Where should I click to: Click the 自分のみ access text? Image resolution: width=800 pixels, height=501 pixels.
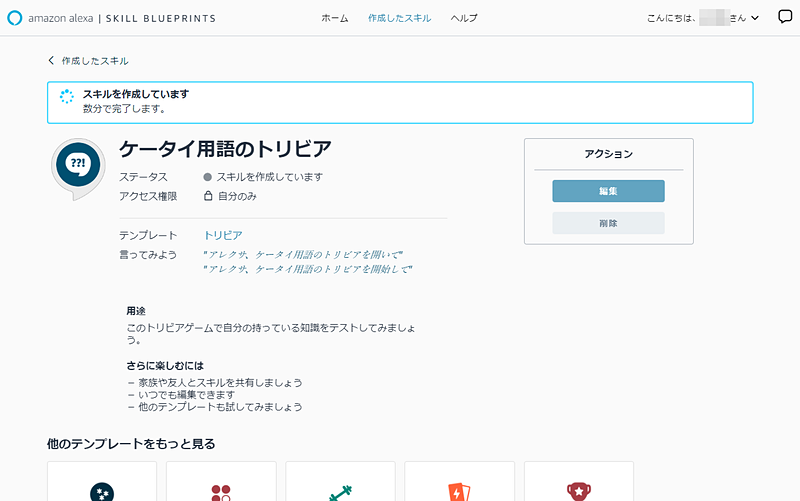pyautogui.click(x=237, y=196)
